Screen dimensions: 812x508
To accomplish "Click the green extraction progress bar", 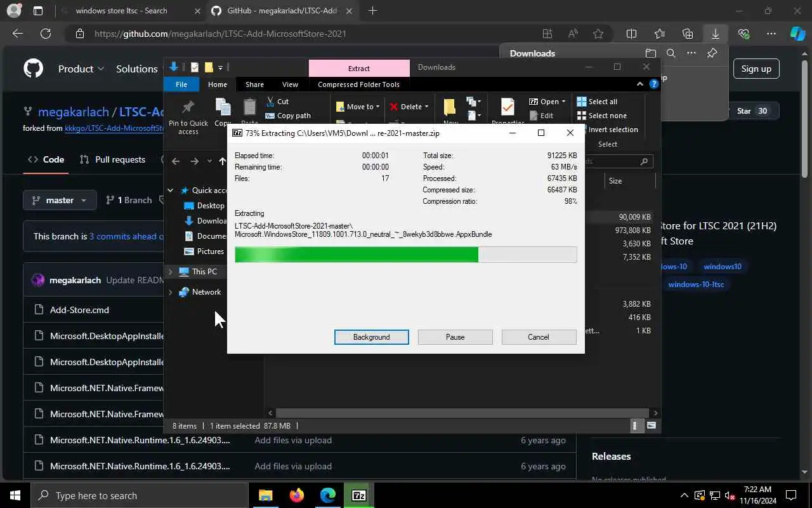I will pos(405,255).
